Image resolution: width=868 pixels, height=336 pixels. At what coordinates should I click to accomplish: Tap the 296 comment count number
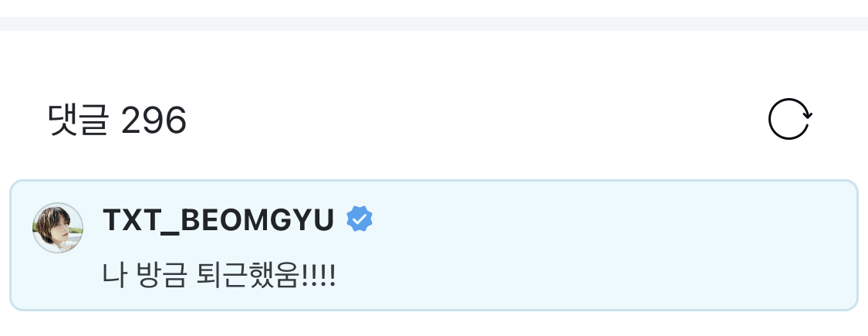154,120
